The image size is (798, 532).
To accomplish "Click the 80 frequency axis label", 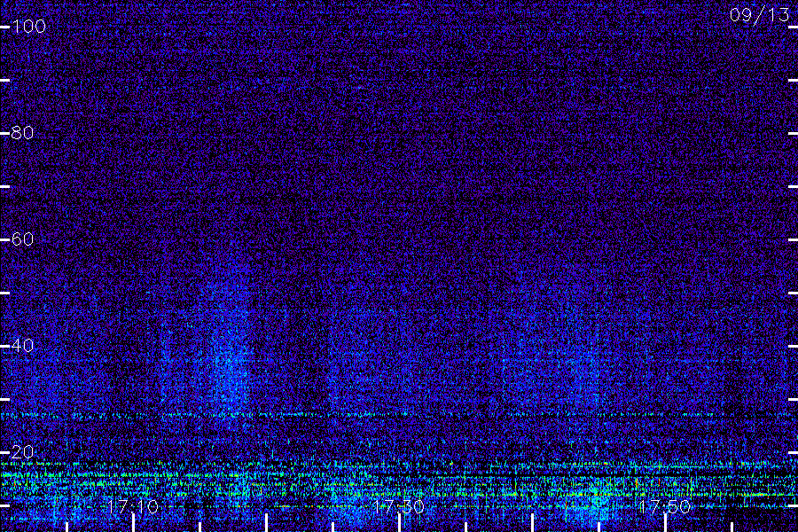I will tap(23, 133).
